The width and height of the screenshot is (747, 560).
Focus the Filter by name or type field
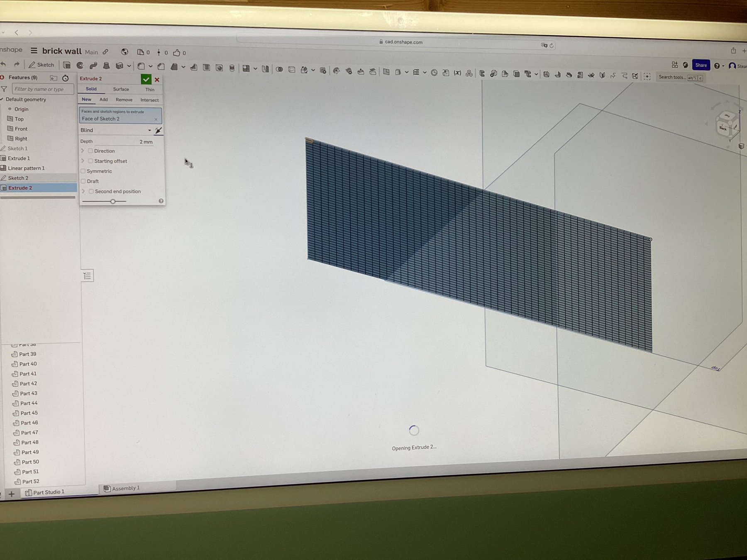(43, 89)
